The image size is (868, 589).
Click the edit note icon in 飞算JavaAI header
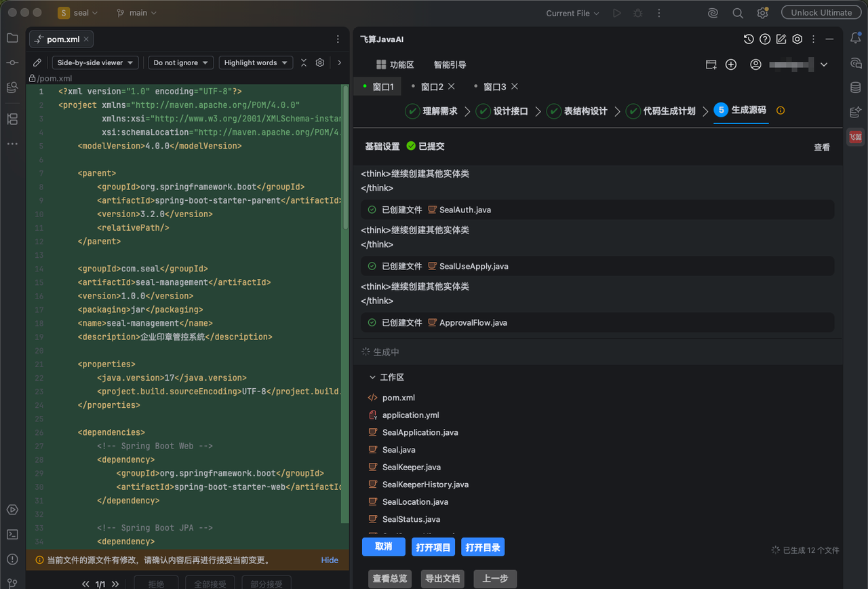pos(781,39)
